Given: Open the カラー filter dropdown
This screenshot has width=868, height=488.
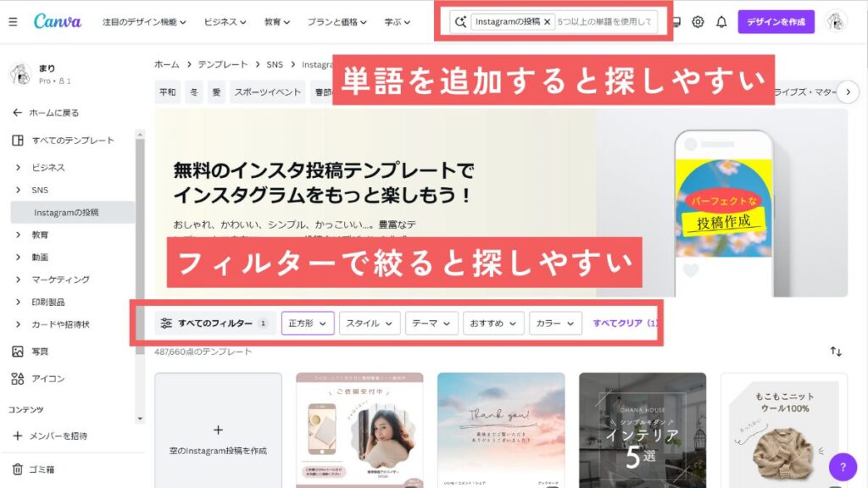Looking at the screenshot, I should [555, 323].
